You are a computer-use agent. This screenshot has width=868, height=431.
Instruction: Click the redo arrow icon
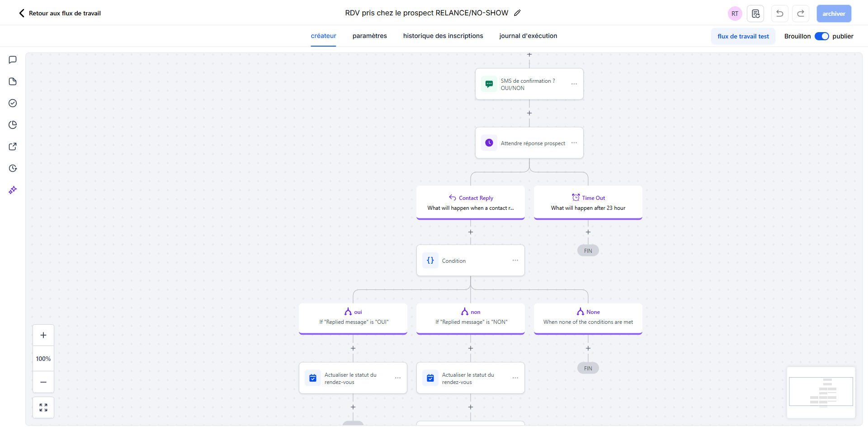click(801, 14)
